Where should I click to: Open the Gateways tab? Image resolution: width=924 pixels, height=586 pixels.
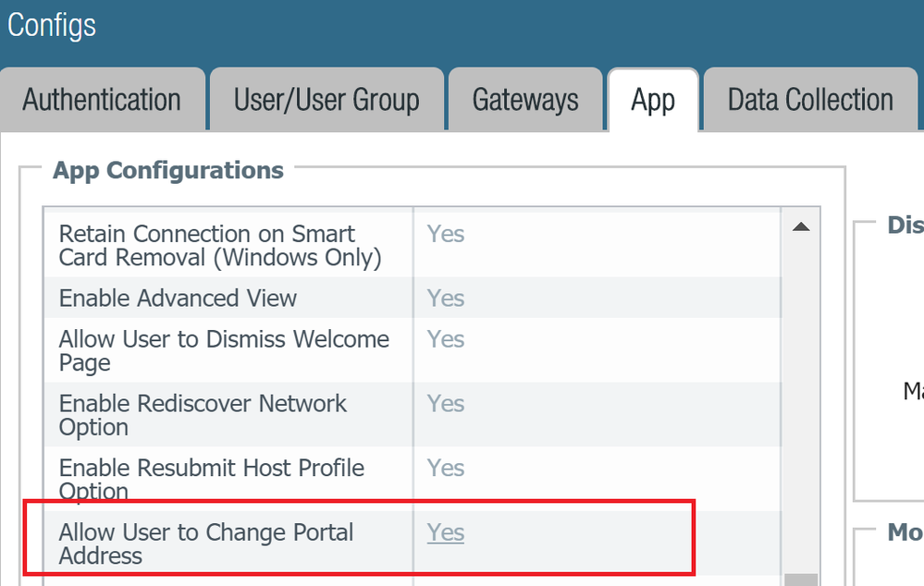[525, 100]
